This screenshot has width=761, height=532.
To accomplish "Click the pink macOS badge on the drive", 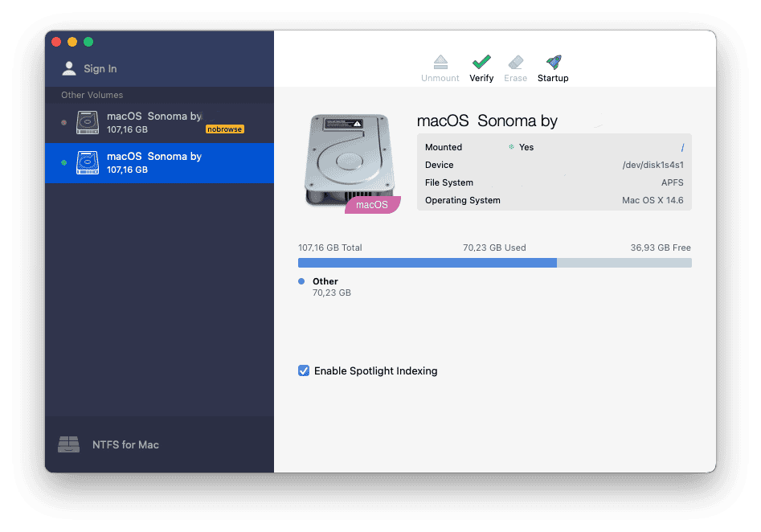I will click(372, 205).
